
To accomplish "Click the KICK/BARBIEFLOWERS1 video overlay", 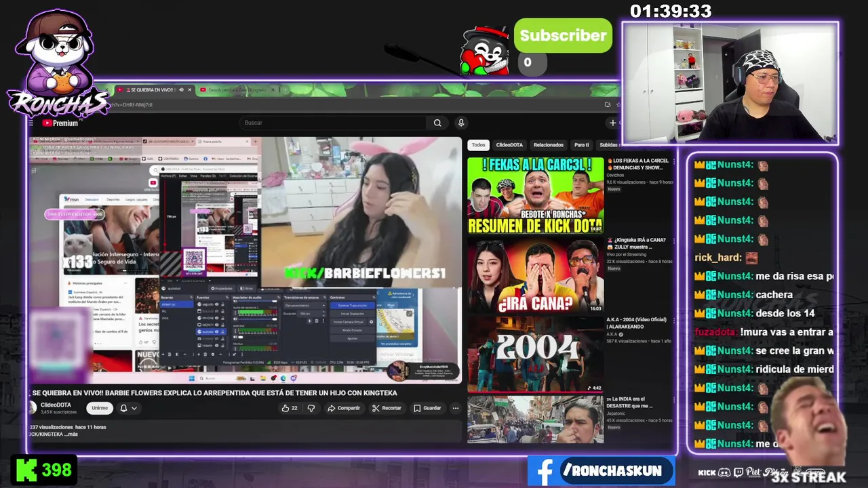I will [365, 273].
